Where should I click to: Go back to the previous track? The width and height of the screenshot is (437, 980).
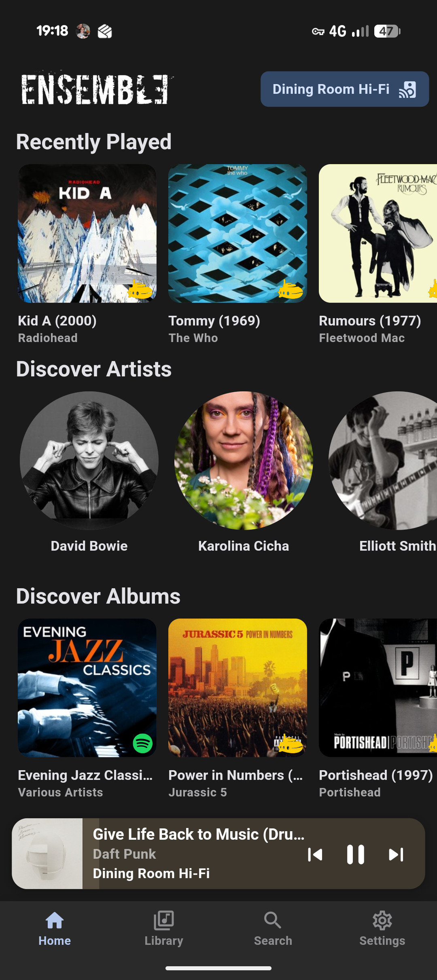click(x=315, y=854)
